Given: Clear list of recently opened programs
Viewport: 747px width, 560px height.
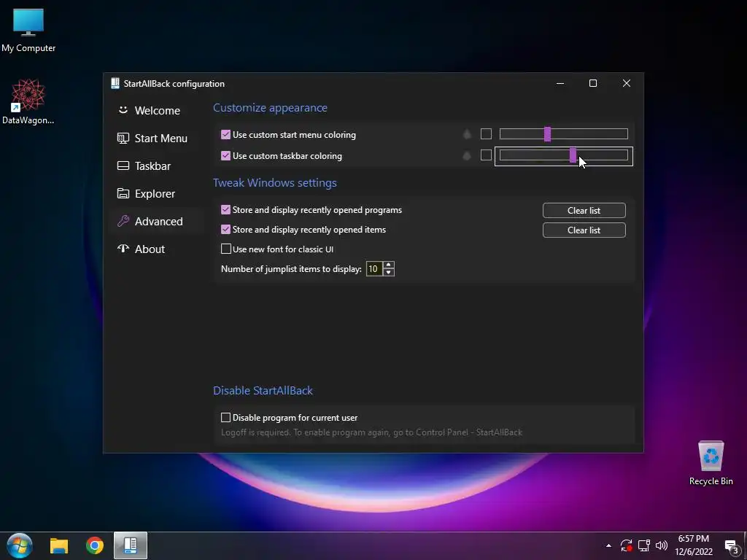Looking at the screenshot, I should [x=584, y=211].
